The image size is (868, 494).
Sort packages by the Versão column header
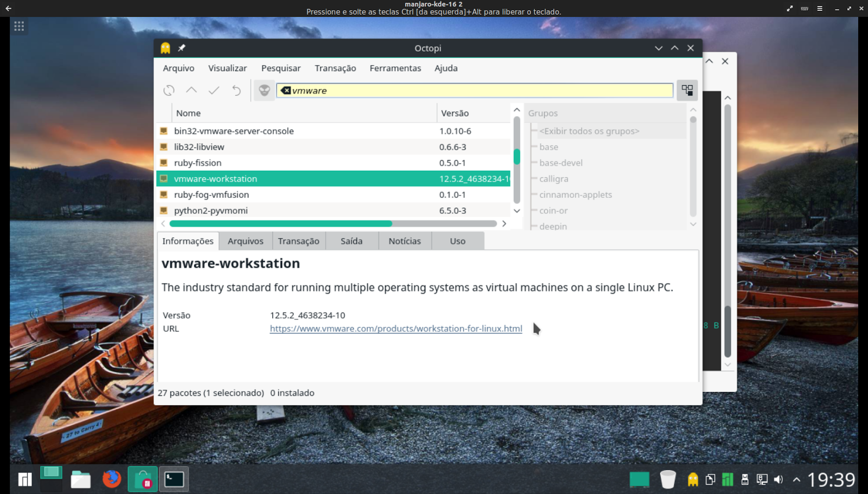click(474, 113)
